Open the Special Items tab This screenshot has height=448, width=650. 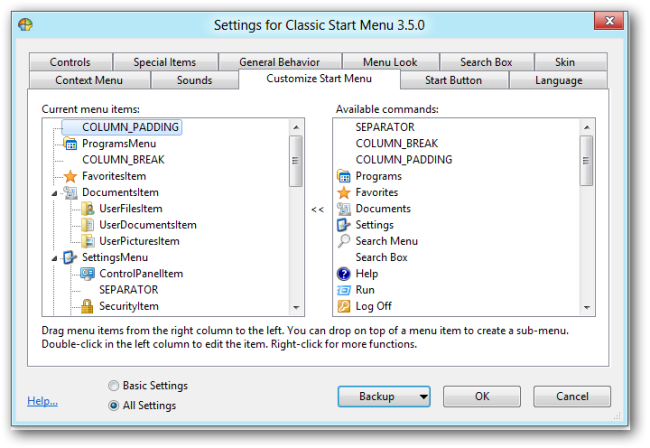coord(165,62)
